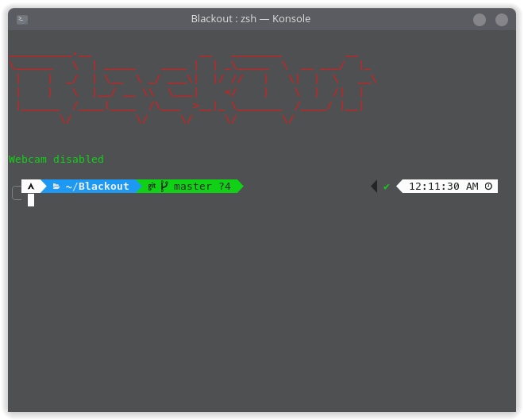Click the green checkmark status indicator
The width and height of the screenshot is (524, 420).
click(x=387, y=187)
